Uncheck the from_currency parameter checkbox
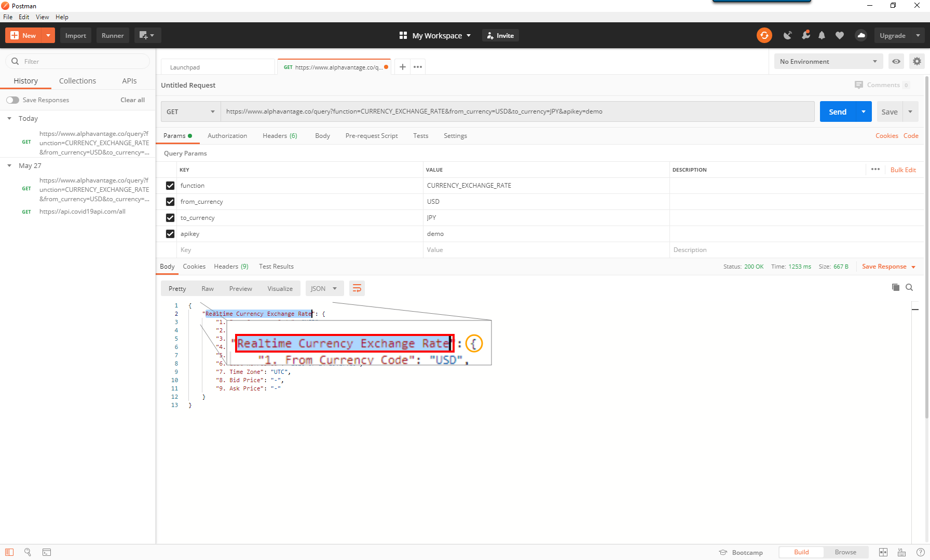Image resolution: width=930 pixels, height=560 pixels. 170,202
